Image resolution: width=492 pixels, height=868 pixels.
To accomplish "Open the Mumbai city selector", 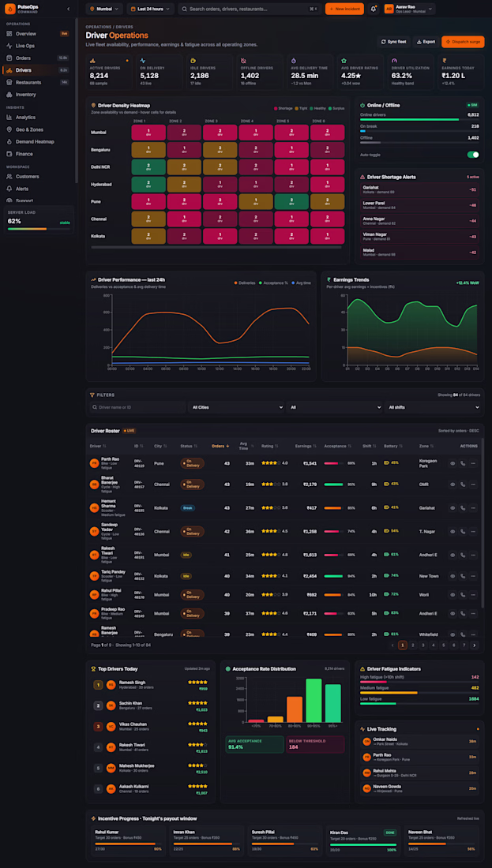I will coord(104,9).
